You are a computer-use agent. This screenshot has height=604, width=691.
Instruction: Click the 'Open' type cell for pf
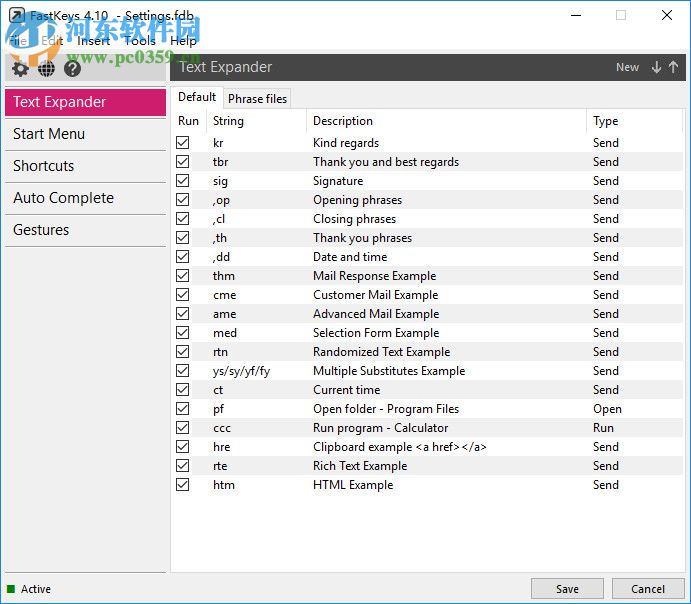tap(607, 409)
